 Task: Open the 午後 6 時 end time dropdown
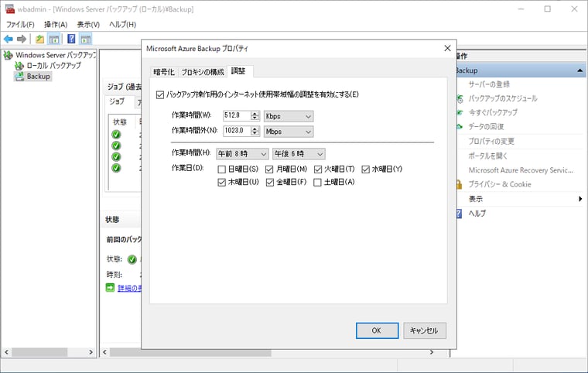[299, 154]
